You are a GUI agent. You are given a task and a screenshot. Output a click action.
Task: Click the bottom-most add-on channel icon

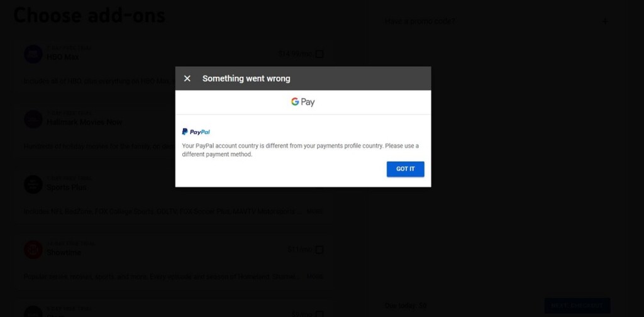(33, 312)
